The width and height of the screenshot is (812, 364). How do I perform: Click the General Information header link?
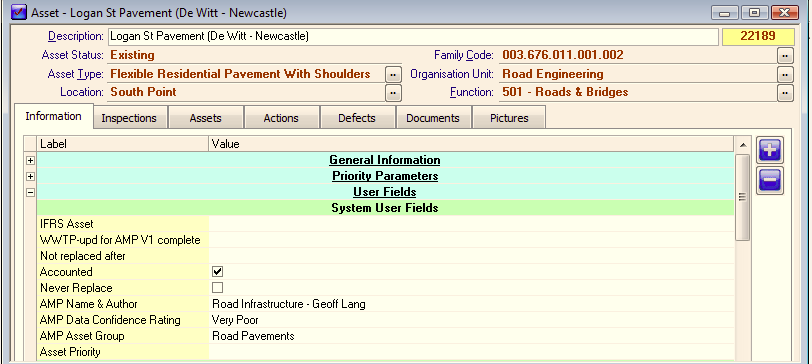pos(385,160)
